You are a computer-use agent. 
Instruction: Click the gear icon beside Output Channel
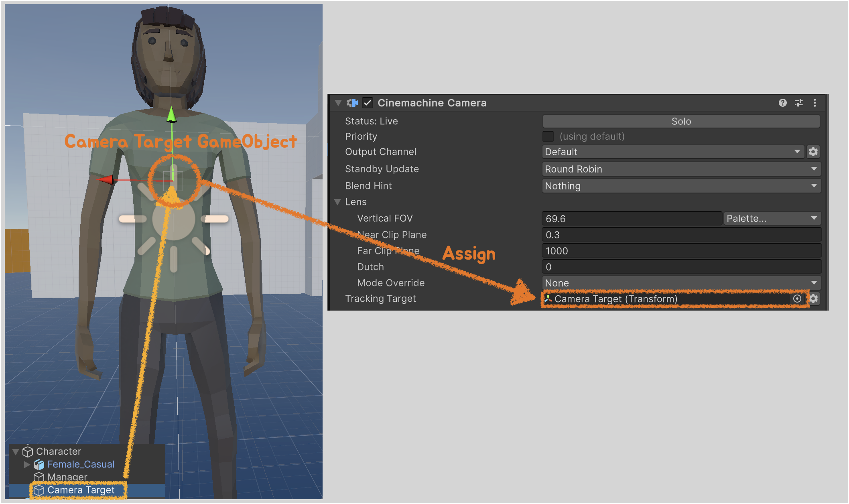813,152
